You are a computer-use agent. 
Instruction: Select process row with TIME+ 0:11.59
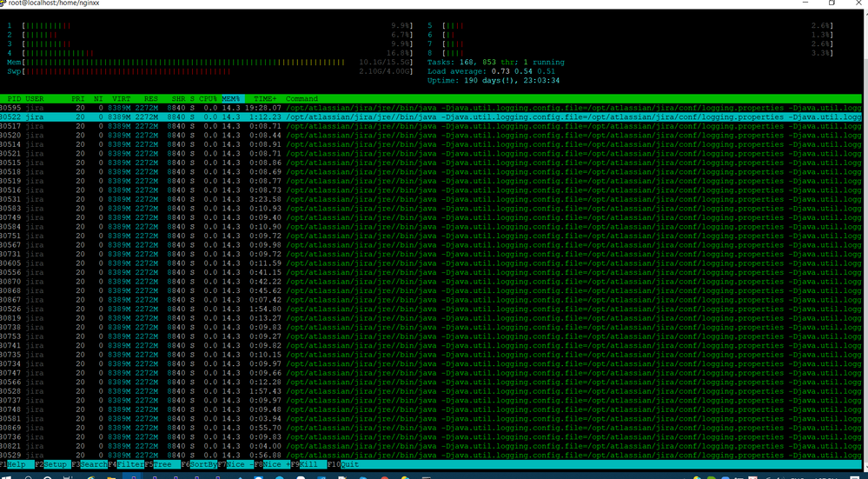coord(431,263)
